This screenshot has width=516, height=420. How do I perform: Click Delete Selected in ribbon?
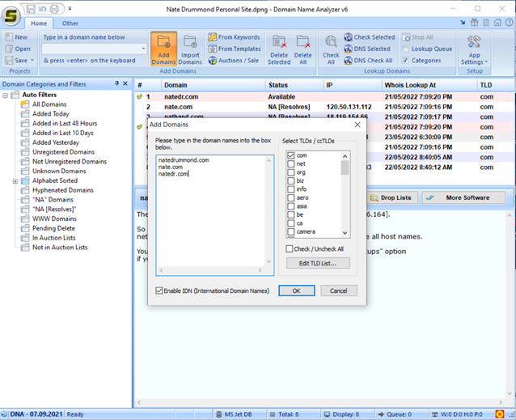279,49
